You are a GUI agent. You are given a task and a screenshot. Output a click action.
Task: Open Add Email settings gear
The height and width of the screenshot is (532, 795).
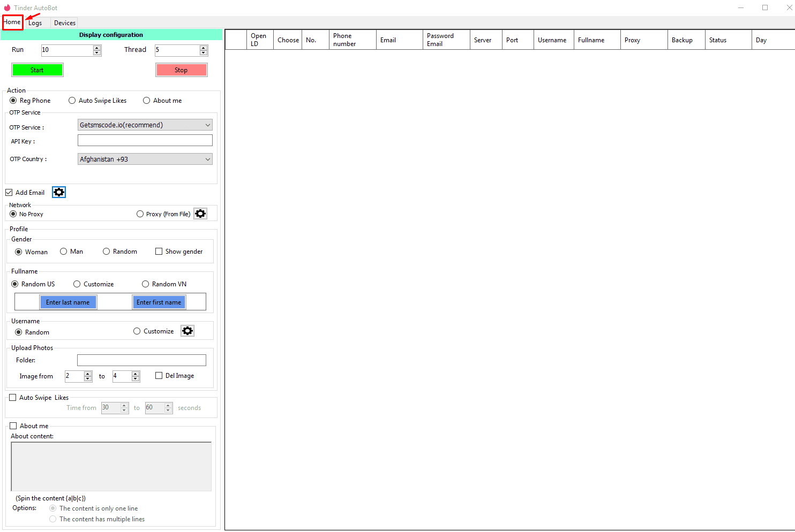click(59, 192)
